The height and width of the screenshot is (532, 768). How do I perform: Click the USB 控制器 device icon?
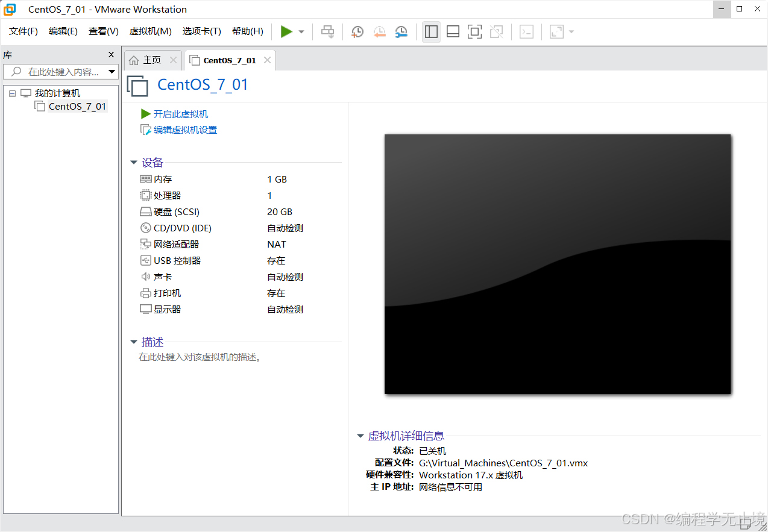(145, 260)
